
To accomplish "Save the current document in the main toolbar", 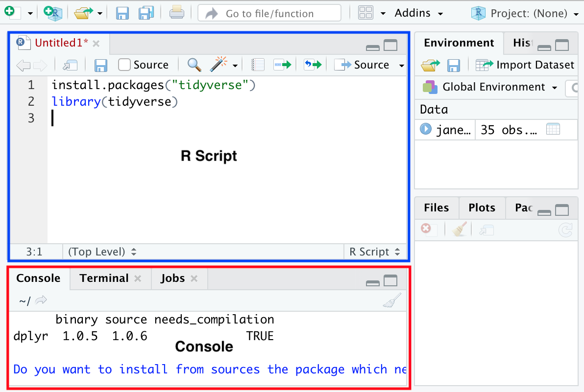I will (122, 13).
